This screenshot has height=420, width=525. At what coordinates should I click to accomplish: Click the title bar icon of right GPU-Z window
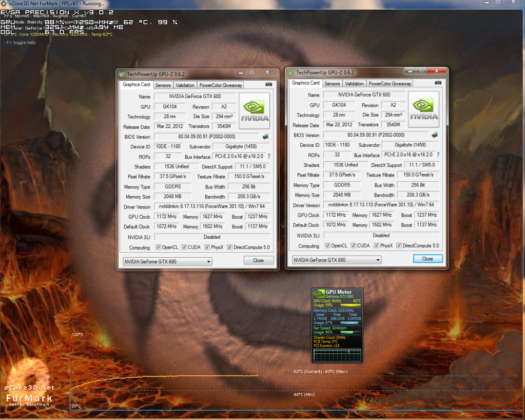click(x=291, y=72)
